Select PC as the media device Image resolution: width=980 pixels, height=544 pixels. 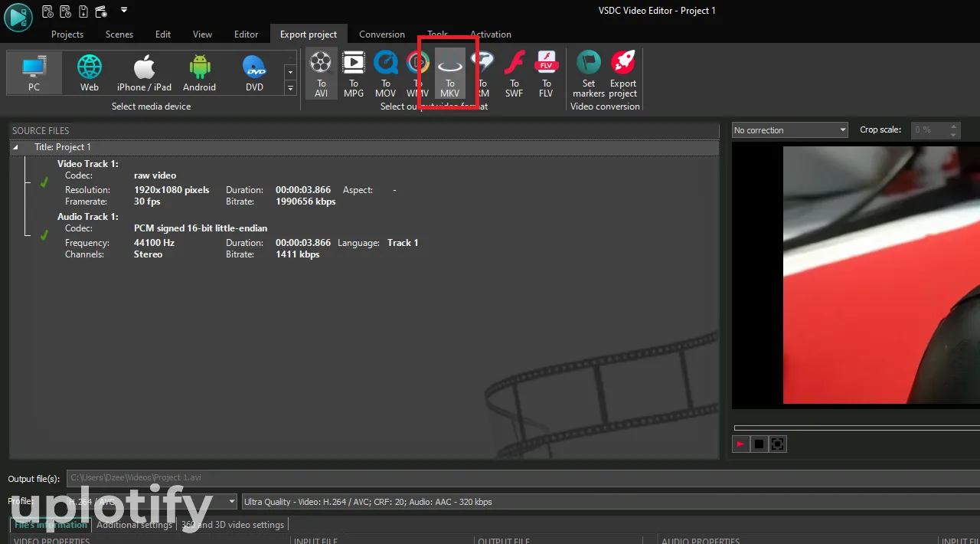coord(34,73)
